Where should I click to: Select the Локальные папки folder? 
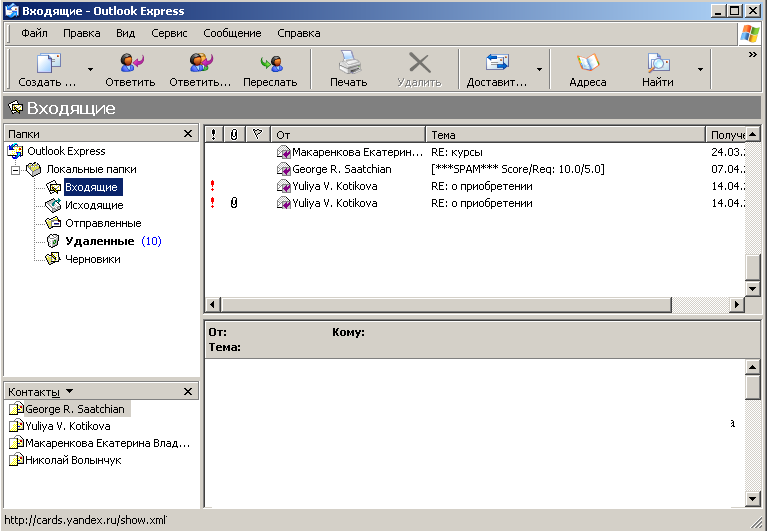click(91, 169)
